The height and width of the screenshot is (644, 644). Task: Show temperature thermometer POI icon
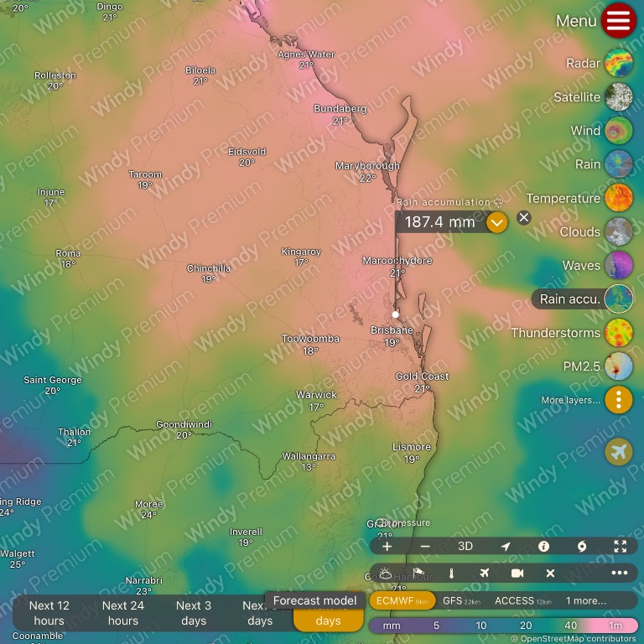pos(451,574)
